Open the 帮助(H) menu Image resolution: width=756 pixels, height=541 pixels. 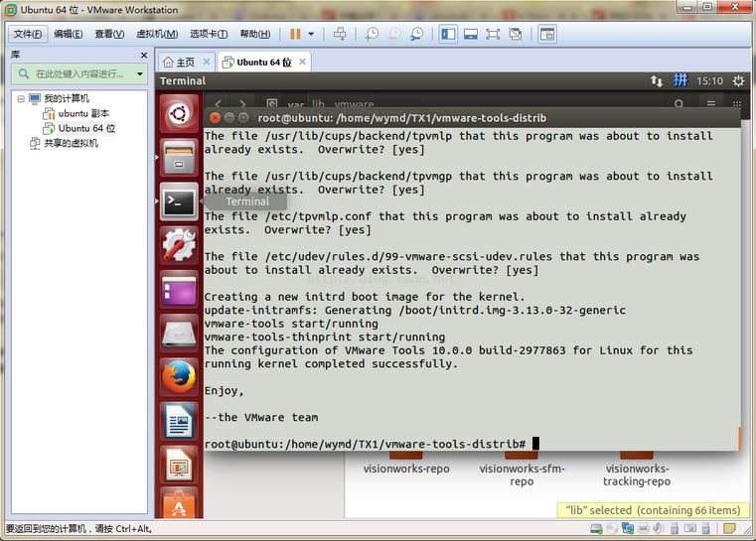click(x=255, y=34)
